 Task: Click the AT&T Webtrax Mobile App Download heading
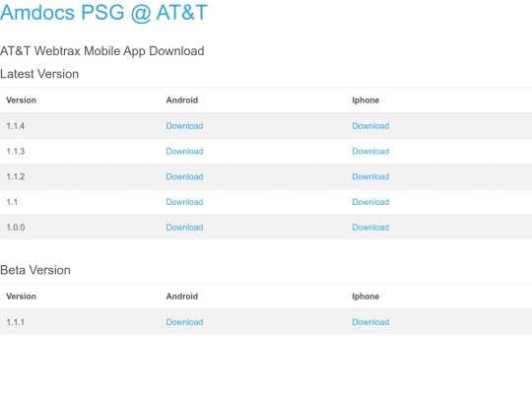102,51
